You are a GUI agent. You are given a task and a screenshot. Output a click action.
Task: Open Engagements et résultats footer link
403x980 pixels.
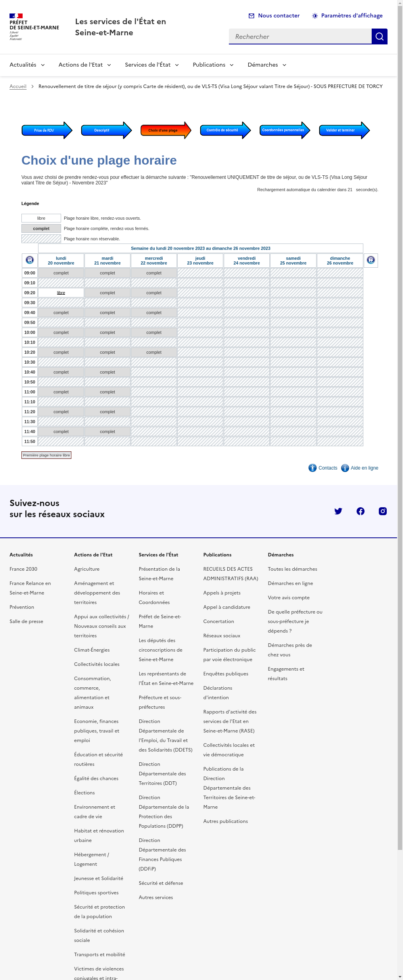[286, 674]
